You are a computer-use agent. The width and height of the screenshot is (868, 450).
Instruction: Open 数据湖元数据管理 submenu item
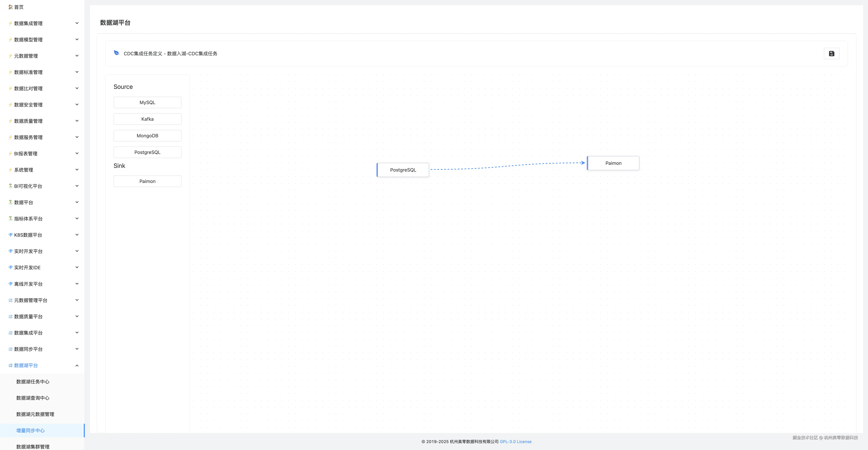(35, 414)
